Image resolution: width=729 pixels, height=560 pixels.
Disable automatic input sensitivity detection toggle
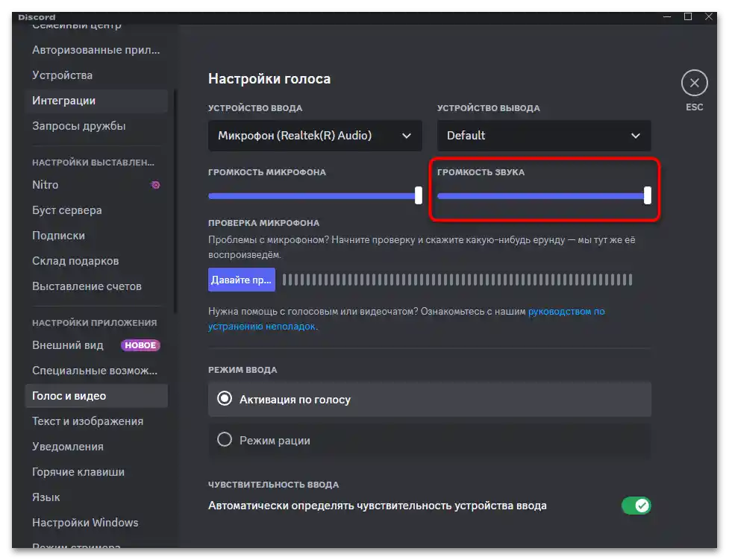coord(636,505)
